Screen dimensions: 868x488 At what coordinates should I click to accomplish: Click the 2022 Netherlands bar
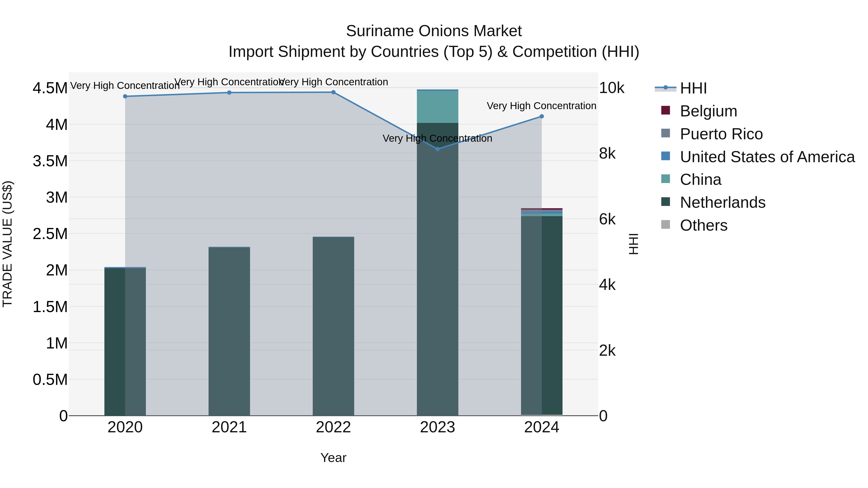333,327
